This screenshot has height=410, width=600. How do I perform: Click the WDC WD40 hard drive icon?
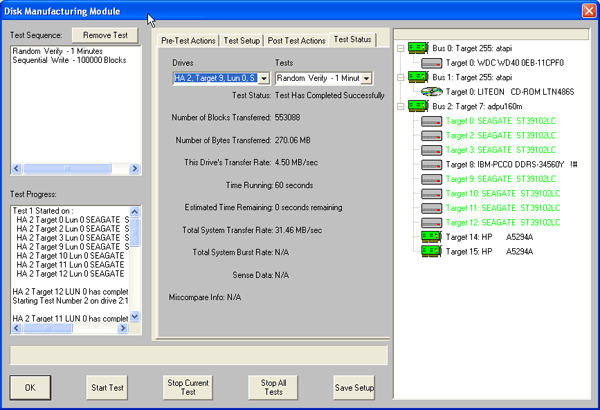(x=432, y=62)
